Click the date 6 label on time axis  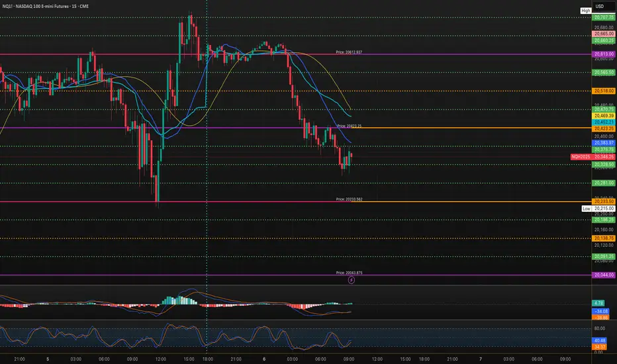[264, 359]
